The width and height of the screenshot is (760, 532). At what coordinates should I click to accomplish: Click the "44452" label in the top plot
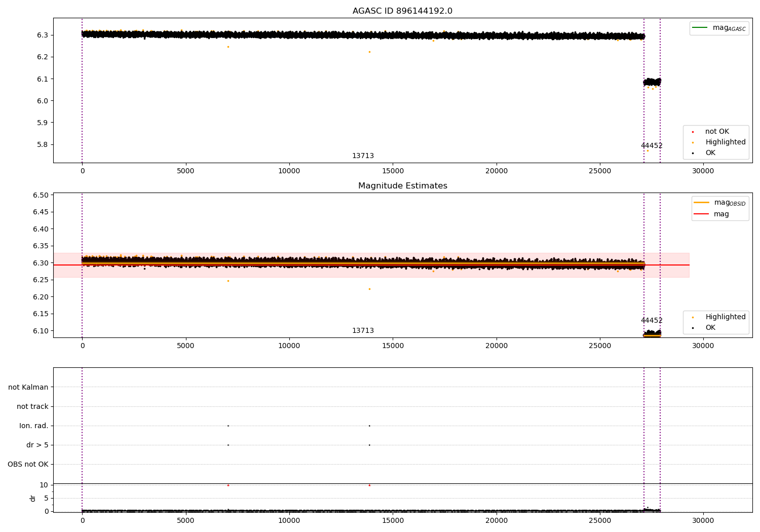(652, 146)
